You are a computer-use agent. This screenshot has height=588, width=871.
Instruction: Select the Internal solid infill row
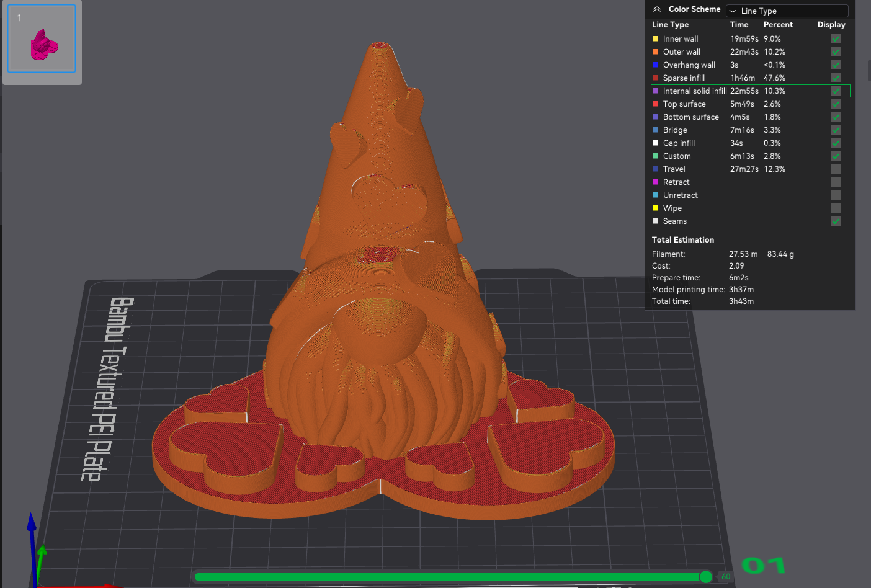coord(750,91)
